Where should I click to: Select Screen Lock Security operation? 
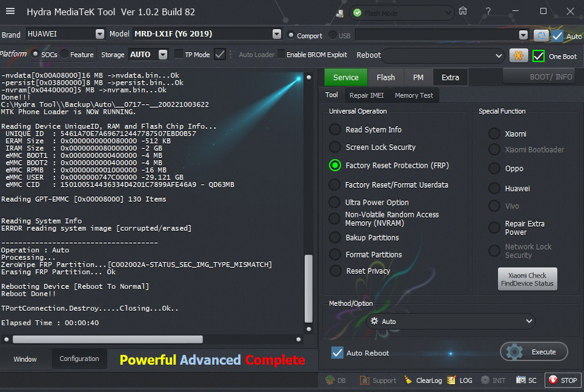(335, 147)
